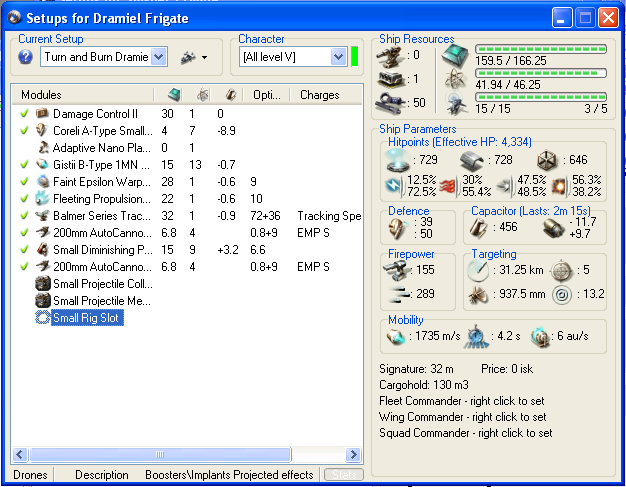Sort by the Opti... column header
This screenshot has height=487, width=626.
coord(267,95)
